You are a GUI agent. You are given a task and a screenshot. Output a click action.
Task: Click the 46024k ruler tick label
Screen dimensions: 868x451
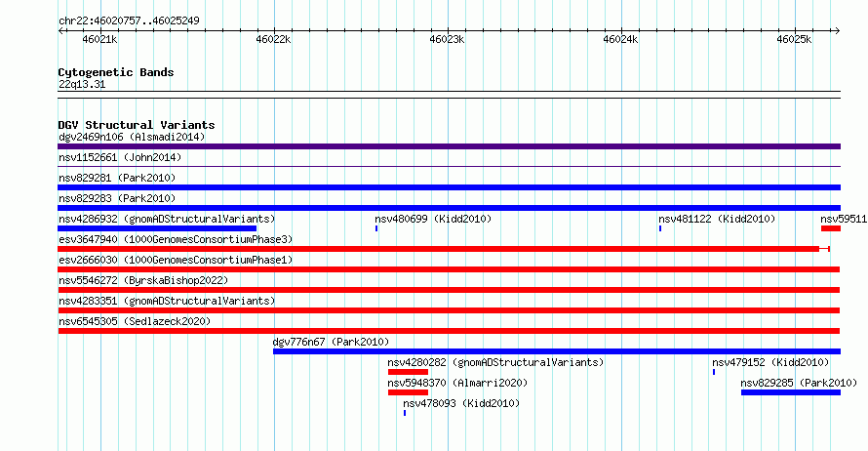[x=620, y=39]
